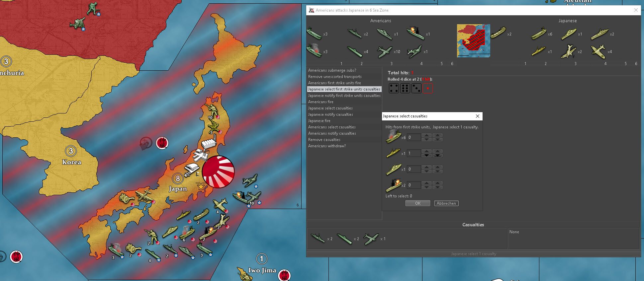Click the rising sun flag on Japan
Image resolution: width=644 pixels, height=281 pixels.
tap(218, 172)
